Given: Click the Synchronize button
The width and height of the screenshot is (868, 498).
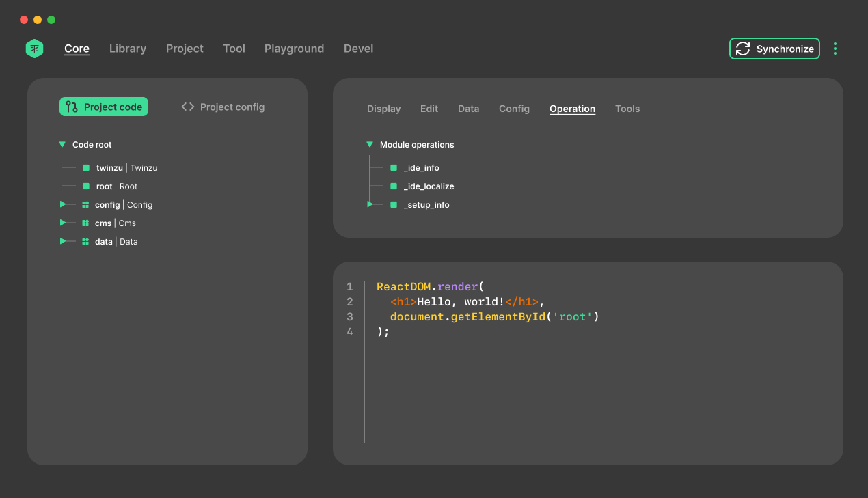Looking at the screenshot, I should pyautogui.click(x=774, y=49).
